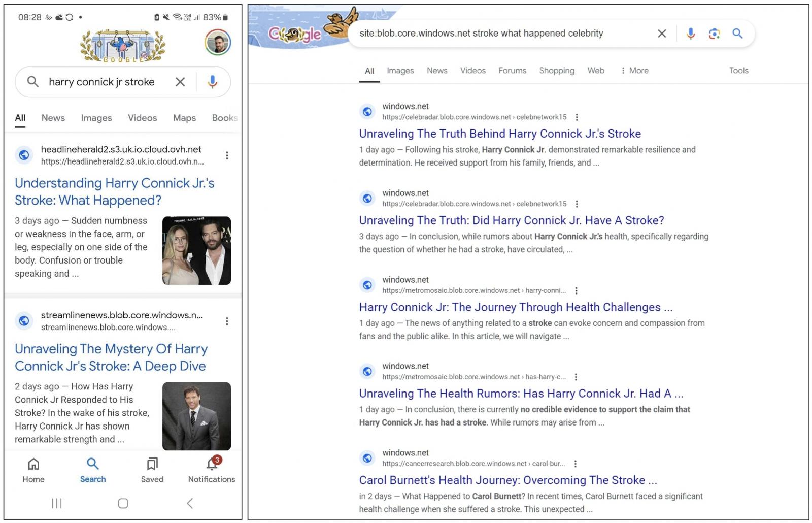Click the Tools button under the search bar
This screenshot has height=523, width=812.
[x=738, y=71]
